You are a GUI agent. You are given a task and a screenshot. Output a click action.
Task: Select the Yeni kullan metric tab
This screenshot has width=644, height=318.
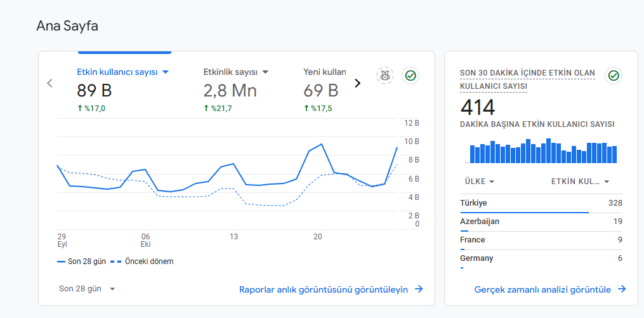click(x=324, y=89)
